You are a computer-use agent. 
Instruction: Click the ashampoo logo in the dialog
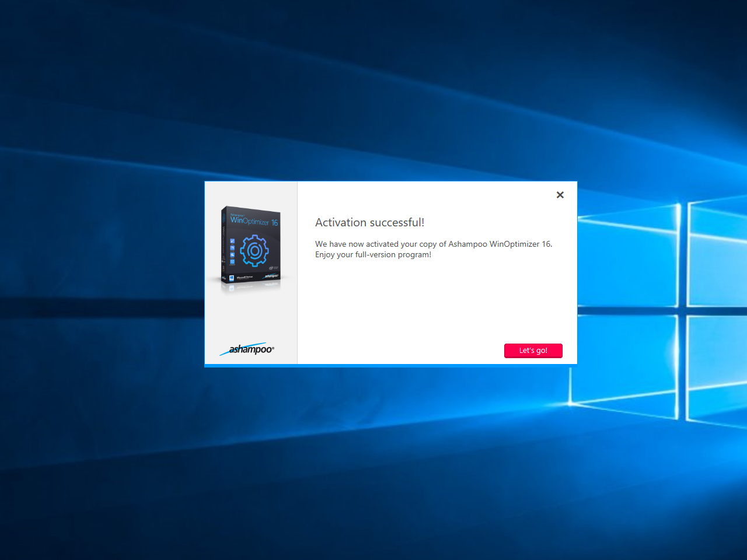(x=247, y=349)
